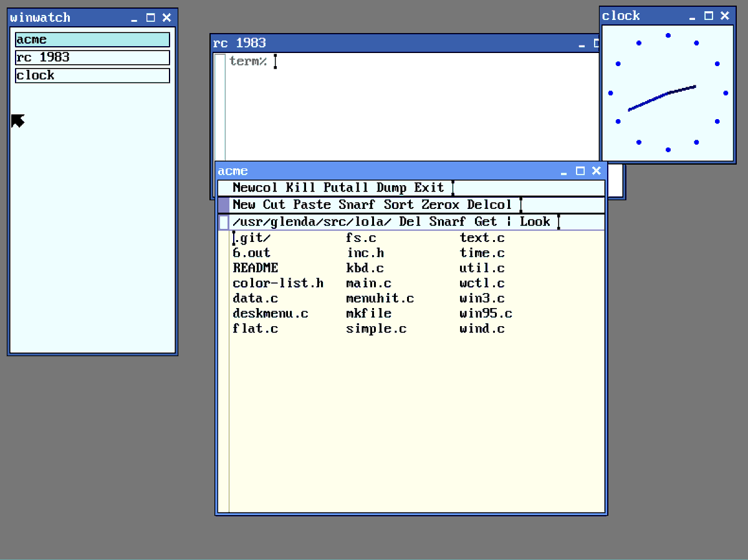Open deskmenu.c in acme listing

(x=271, y=313)
